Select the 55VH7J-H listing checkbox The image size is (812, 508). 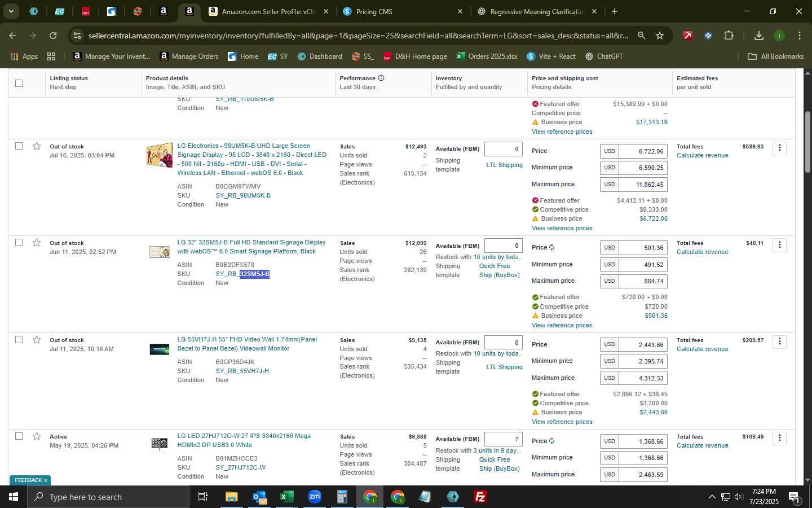19,339
